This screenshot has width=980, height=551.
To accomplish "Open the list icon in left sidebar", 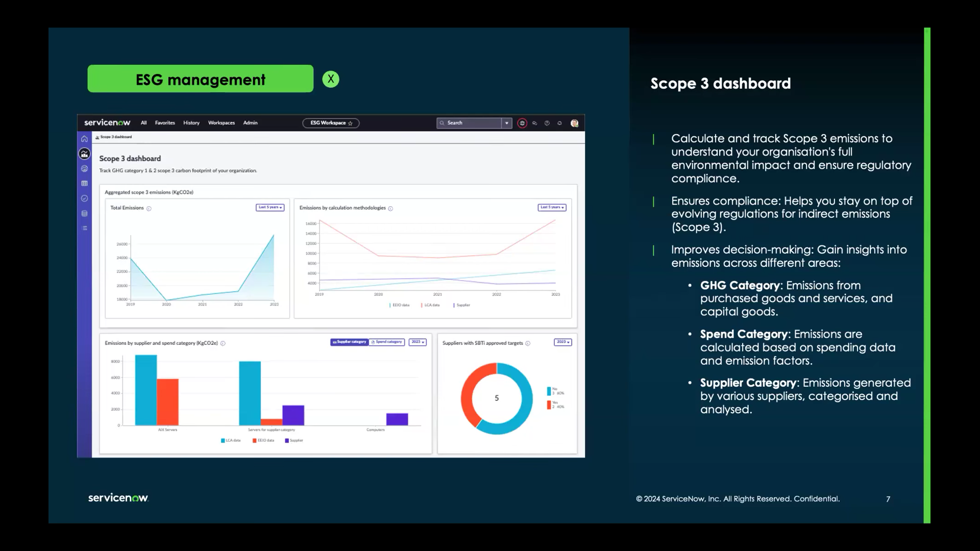I will pyautogui.click(x=84, y=228).
